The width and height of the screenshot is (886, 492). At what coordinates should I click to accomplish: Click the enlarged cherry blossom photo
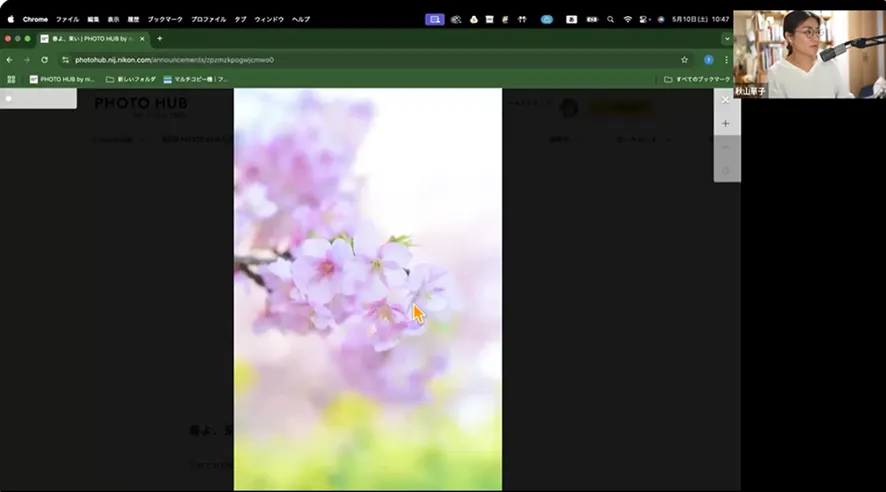368,289
